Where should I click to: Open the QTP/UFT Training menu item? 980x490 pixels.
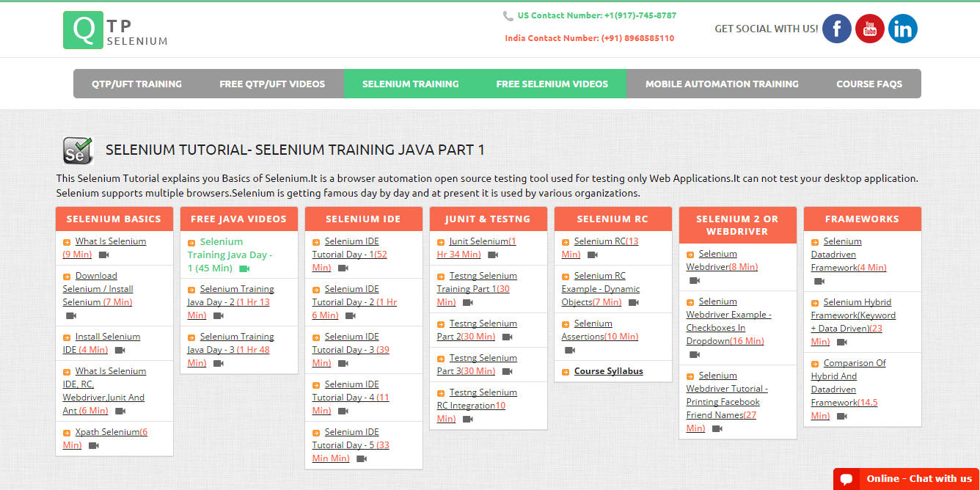[136, 84]
